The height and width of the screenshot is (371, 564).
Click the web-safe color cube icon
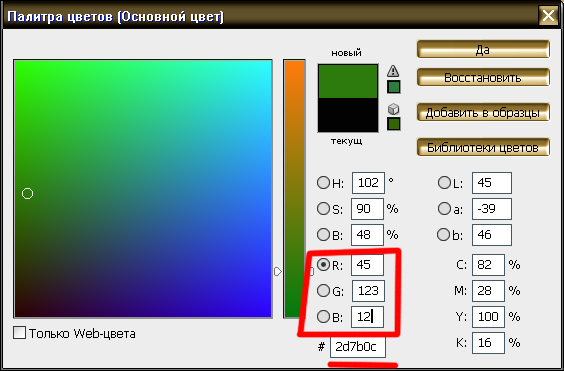394,109
